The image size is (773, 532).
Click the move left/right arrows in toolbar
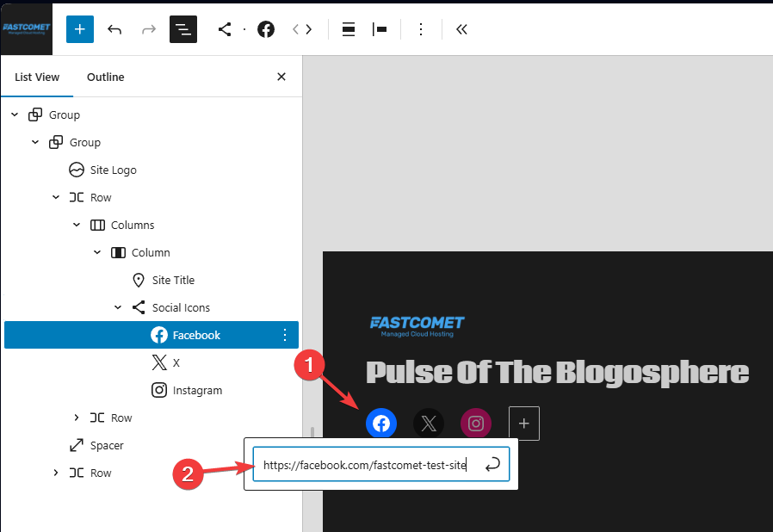click(x=301, y=29)
